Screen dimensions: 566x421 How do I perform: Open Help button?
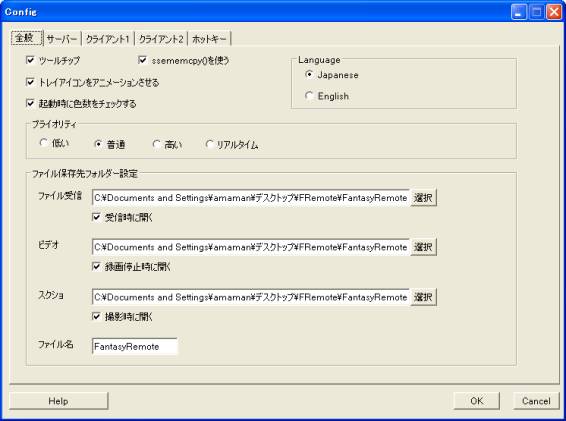[58, 401]
